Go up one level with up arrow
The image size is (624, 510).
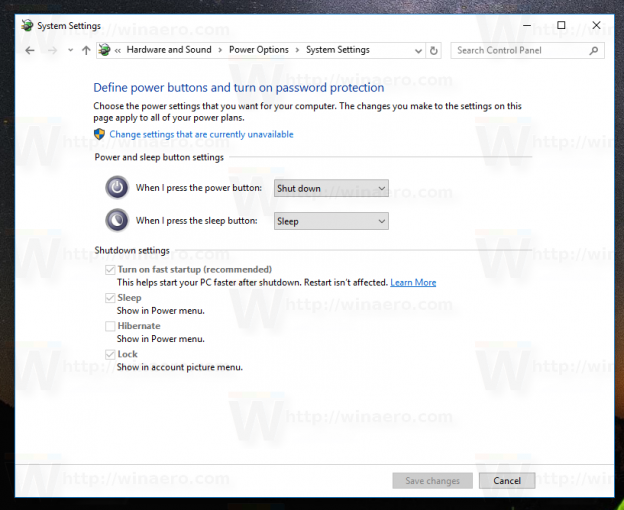(86, 50)
